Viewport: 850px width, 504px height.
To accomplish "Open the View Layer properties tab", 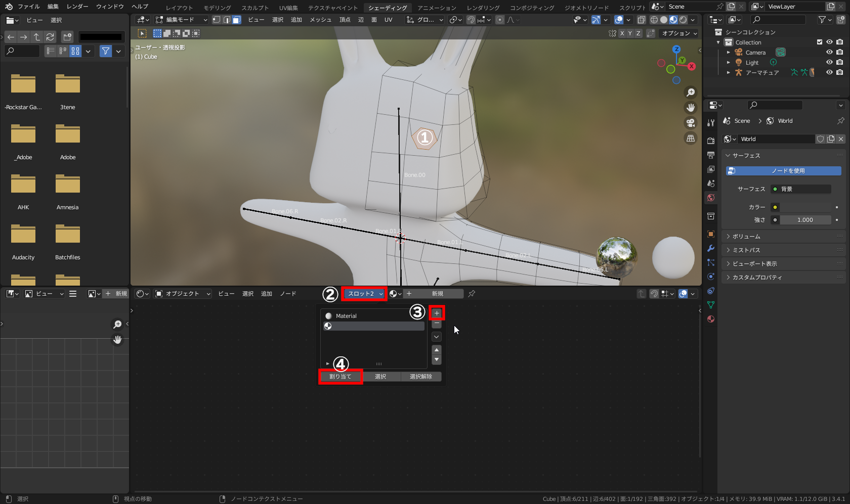I will click(711, 169).
